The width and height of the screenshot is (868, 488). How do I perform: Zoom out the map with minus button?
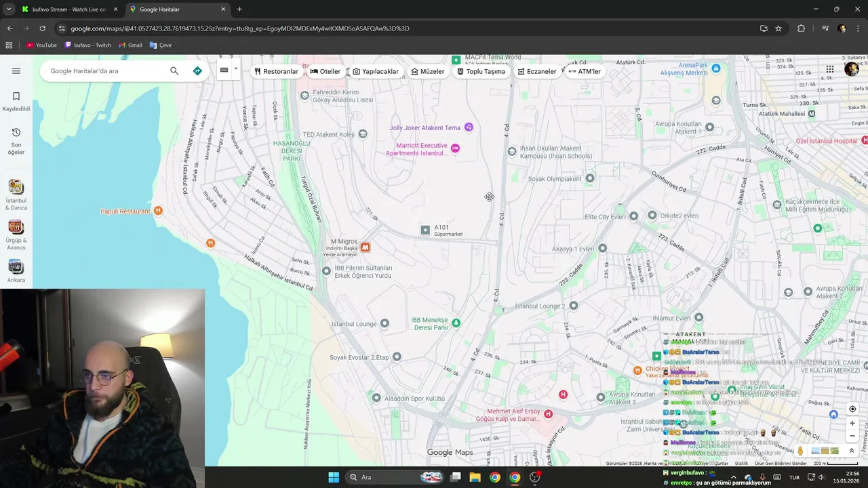coord(852,436)
